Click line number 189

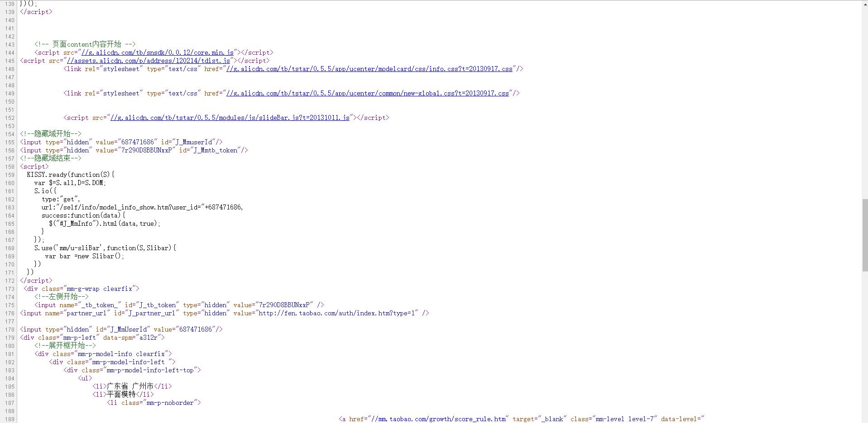coord(10,419)
